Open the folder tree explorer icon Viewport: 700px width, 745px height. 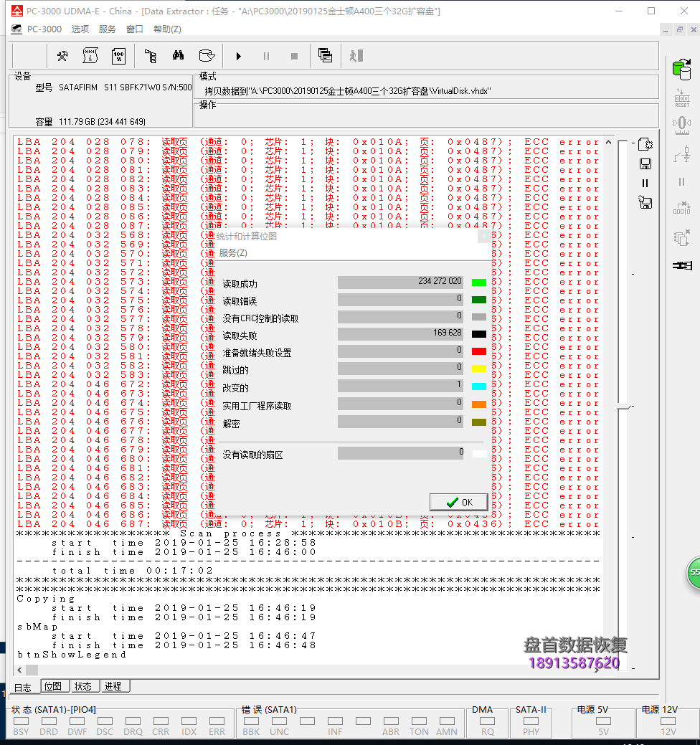(x=150, y=56)
